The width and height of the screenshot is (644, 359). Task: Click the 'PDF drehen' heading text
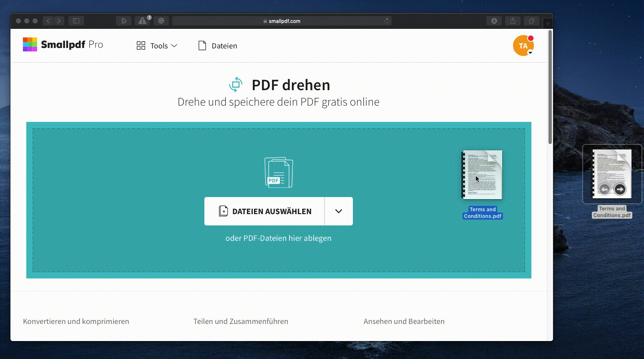(x=291, y=85)
